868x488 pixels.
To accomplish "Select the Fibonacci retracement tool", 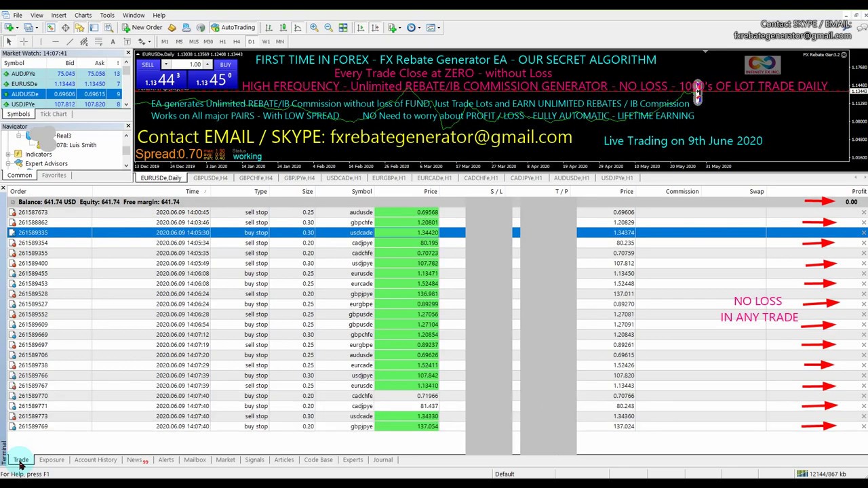I will pos(98,42).
